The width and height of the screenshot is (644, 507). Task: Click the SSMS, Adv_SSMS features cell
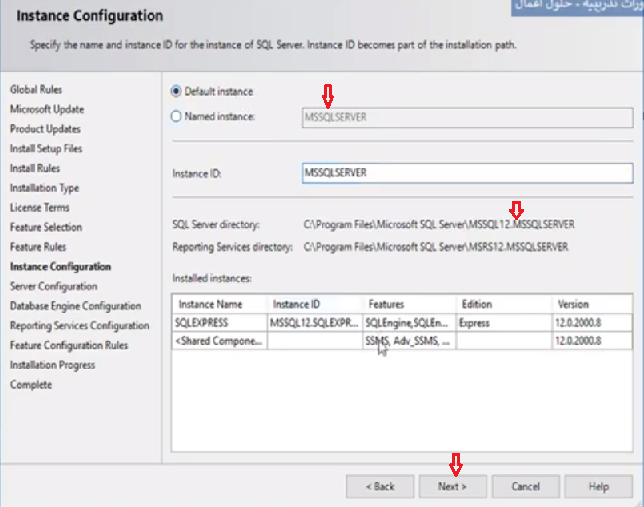(x=409, y=341)
